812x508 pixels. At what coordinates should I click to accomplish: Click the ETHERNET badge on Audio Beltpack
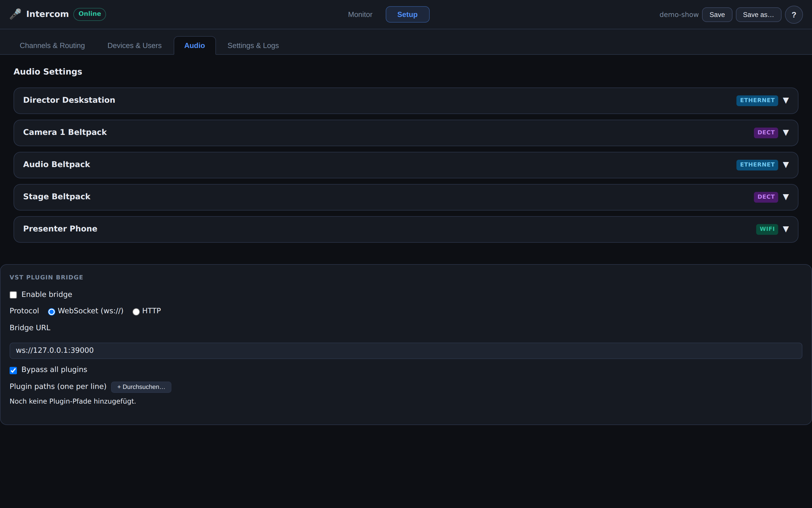[x=757, y=165]
